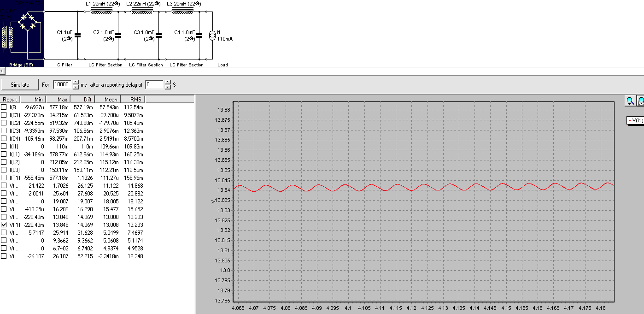Click the reporting delay input field
The image size is (644, 314).
[x=154, y=84]
